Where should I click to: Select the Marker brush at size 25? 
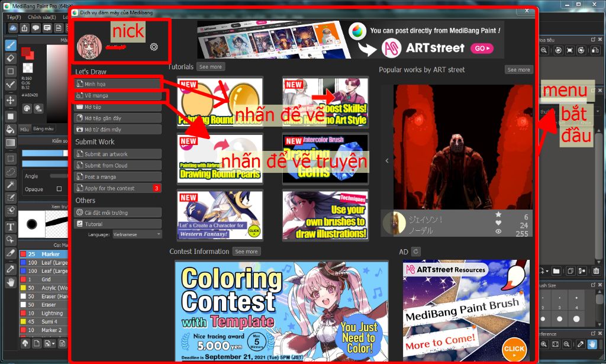click(x=44, y=254)
